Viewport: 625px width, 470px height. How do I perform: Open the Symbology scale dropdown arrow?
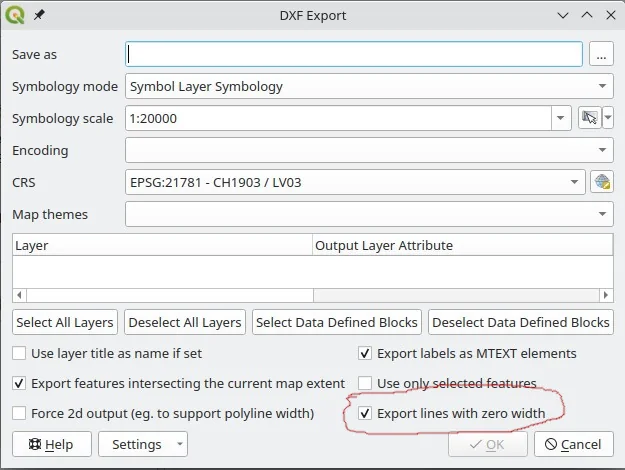[561, 118]
